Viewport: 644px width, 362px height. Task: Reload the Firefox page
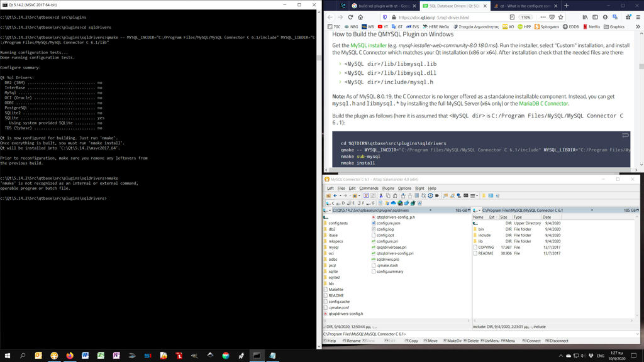350,17
